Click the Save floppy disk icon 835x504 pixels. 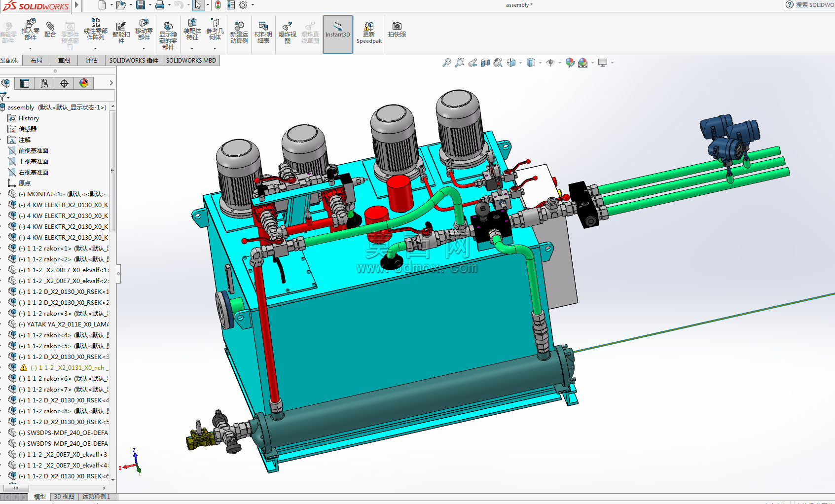click(141, 5)
